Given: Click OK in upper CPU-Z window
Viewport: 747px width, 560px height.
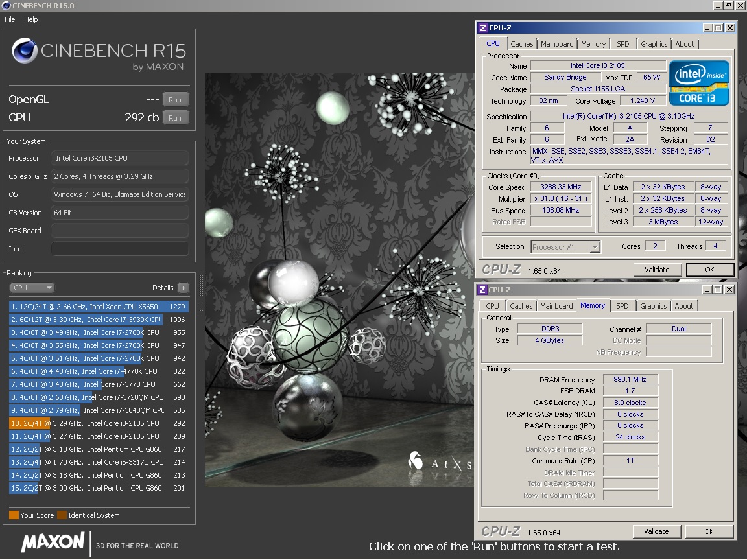Looking at the screenshot, I should tap(709, 270).
